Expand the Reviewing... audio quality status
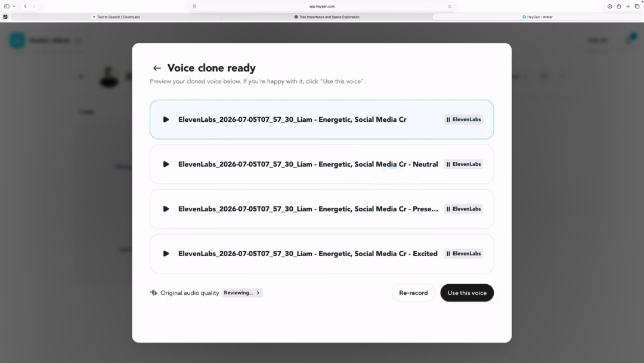 (x=242, y=293)
